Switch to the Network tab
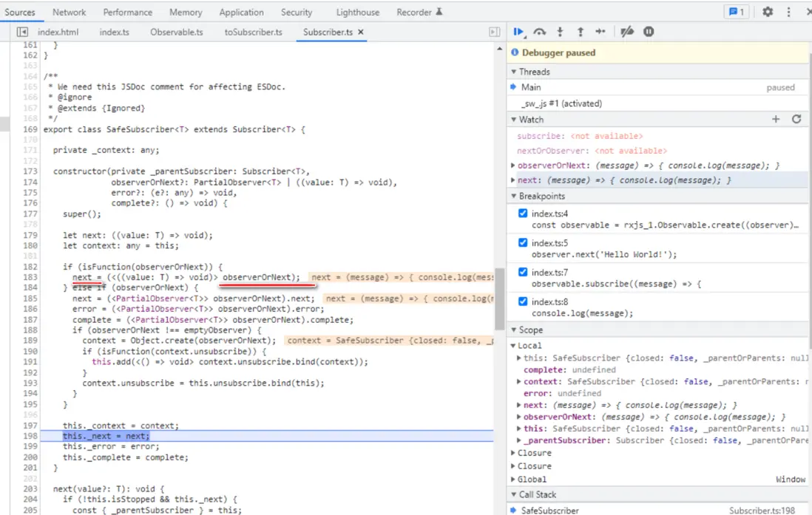 69,12
